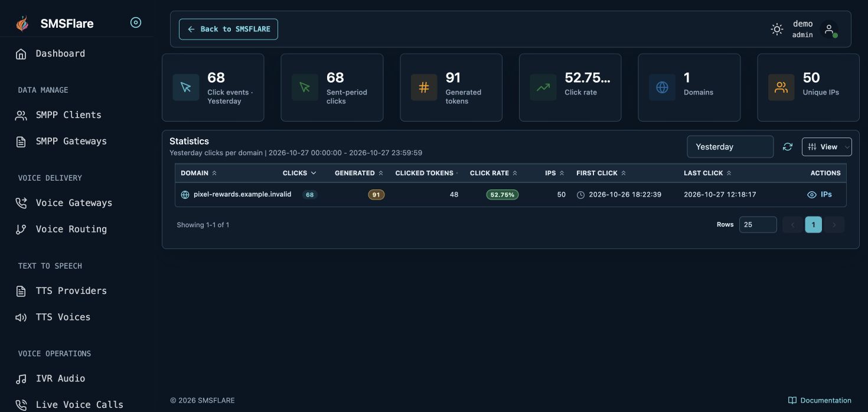Click the refresh statistics icon
This screenshot has height=412, width=868.
(x=787, y=147)
